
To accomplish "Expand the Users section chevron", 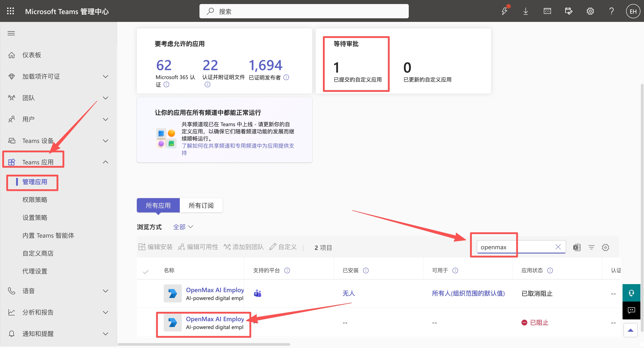I will pyautogui.click(x=106, y=119).
